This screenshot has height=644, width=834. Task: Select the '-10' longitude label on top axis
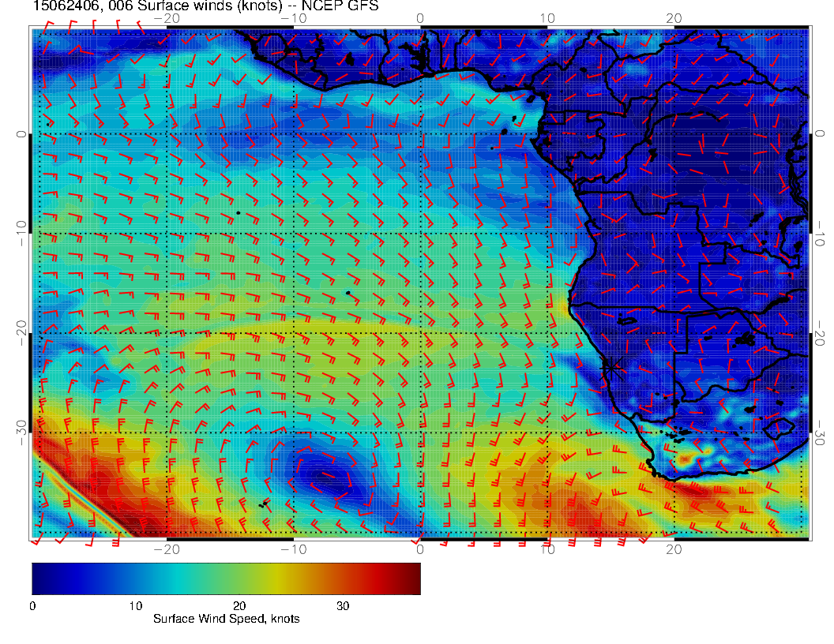point(294,18)
